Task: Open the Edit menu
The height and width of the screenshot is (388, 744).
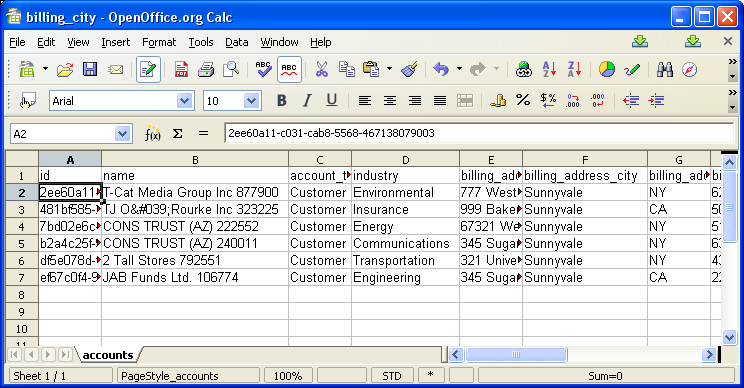Action: click(46, 42)
